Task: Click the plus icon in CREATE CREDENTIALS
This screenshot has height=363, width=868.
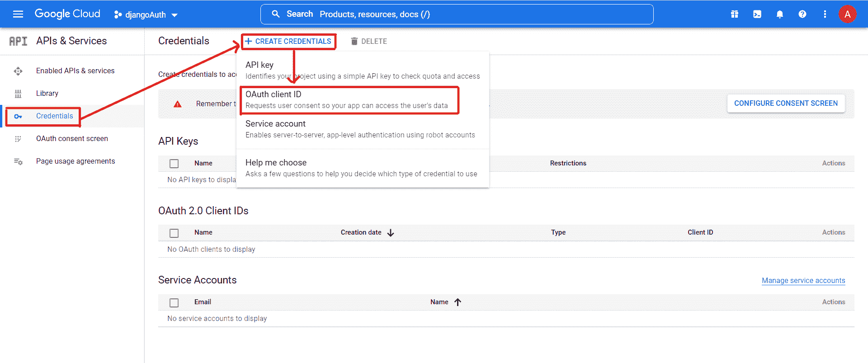Action: [x=248, y=41]
